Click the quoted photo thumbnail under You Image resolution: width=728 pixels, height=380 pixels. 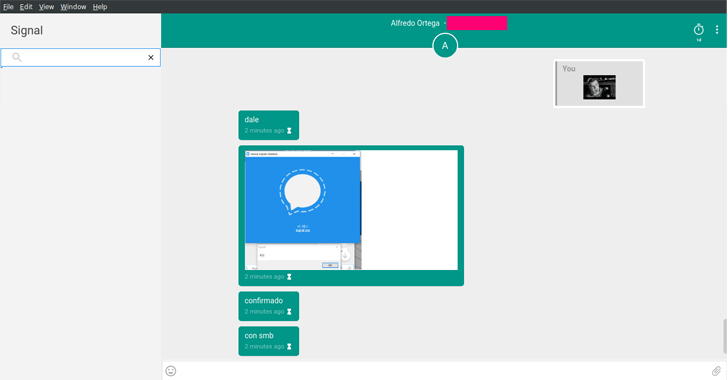point(599,87)
